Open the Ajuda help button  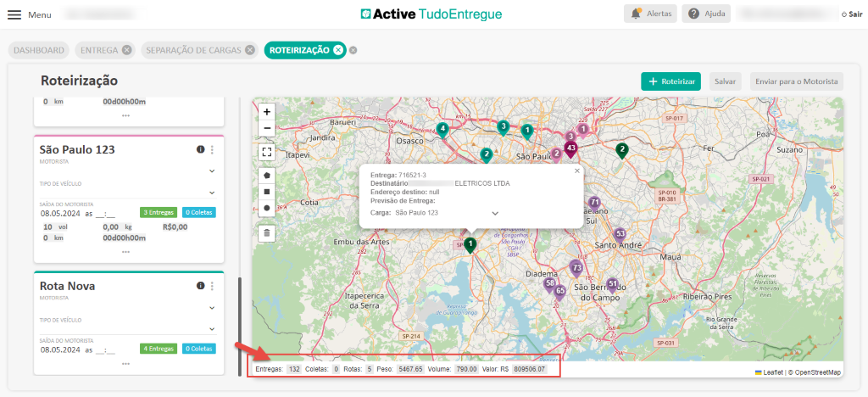[x=706, y=14]
